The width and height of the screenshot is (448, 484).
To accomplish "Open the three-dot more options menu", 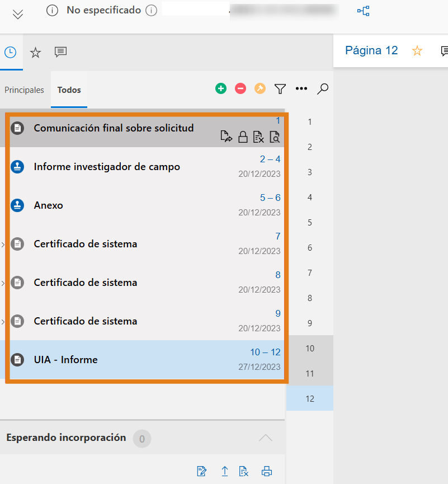I will point(301,88).
